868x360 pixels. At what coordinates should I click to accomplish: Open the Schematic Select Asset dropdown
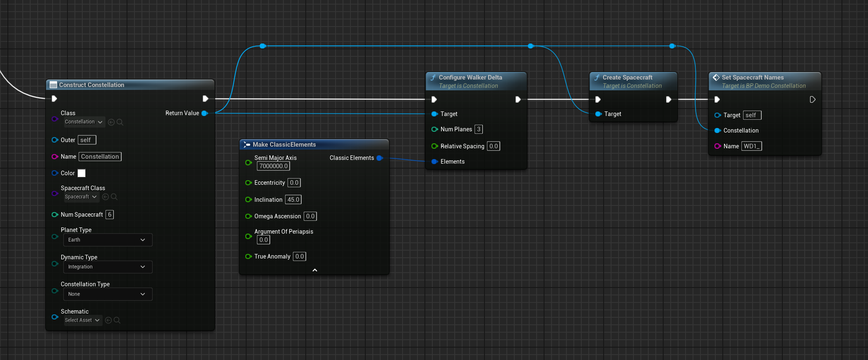point(83,320)
